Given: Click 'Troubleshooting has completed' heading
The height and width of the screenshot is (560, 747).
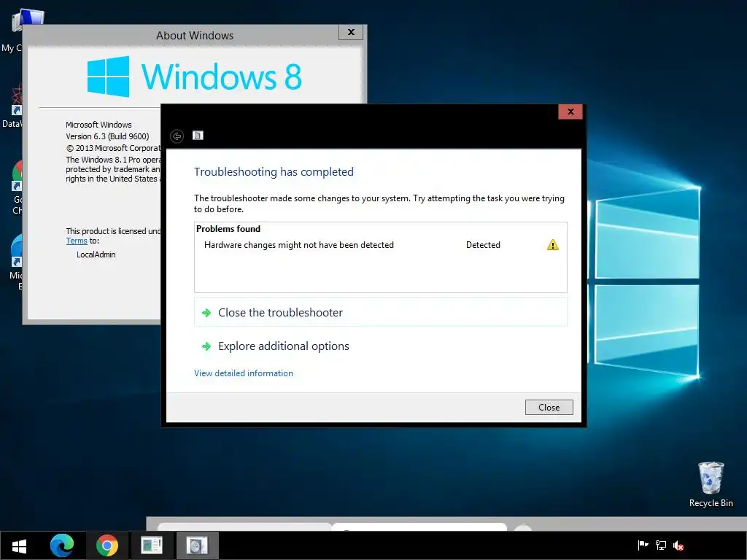Looking at the screenshot, I should (x=274, y=172).
